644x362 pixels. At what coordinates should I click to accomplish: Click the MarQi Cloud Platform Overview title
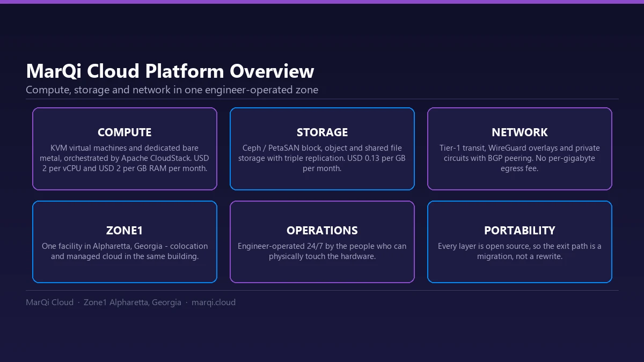[170, 71]
